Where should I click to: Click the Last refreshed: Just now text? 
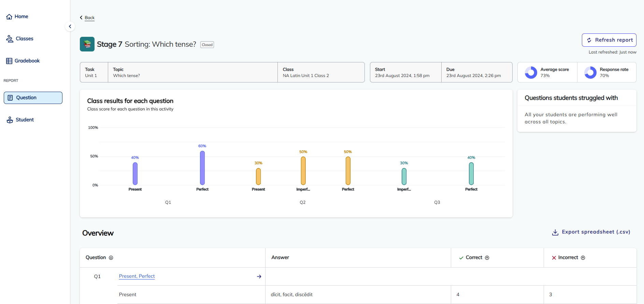coord(613,52)
